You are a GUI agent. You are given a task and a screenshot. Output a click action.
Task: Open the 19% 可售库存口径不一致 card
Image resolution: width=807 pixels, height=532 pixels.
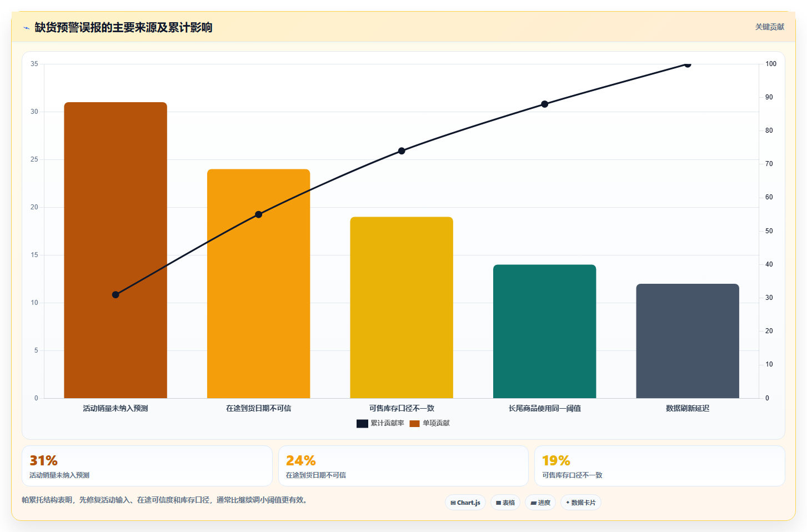click(x=660, y=466)
